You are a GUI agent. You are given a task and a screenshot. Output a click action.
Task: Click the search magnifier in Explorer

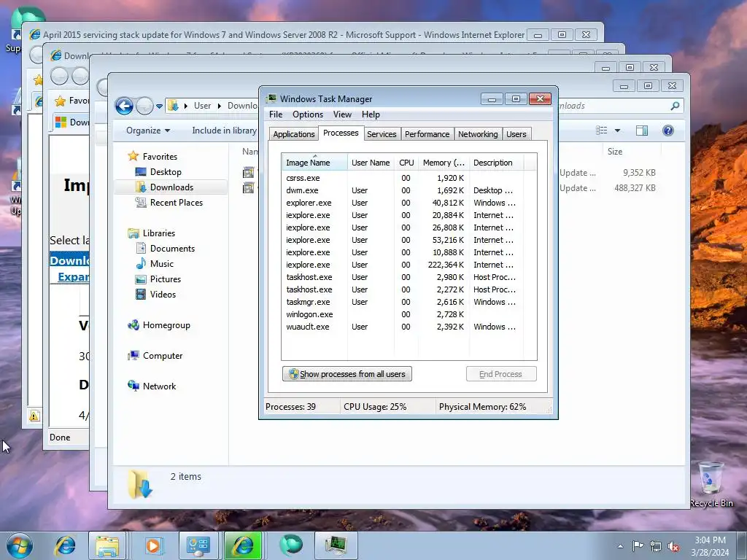[x=675, y=106]
